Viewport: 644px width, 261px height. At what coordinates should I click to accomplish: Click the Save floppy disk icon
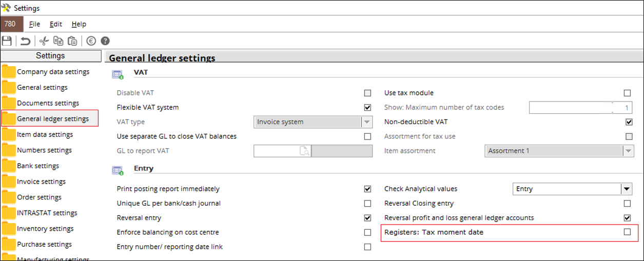(x=7, y=41)
